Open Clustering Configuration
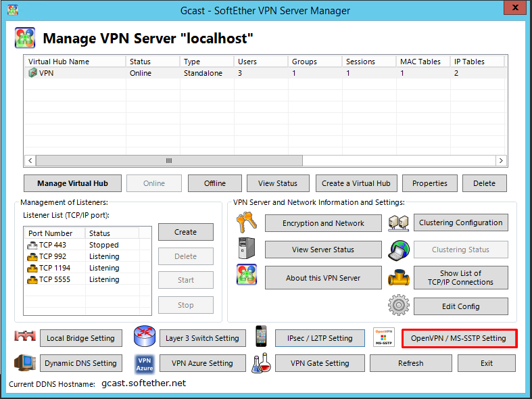 click(461, 222)
